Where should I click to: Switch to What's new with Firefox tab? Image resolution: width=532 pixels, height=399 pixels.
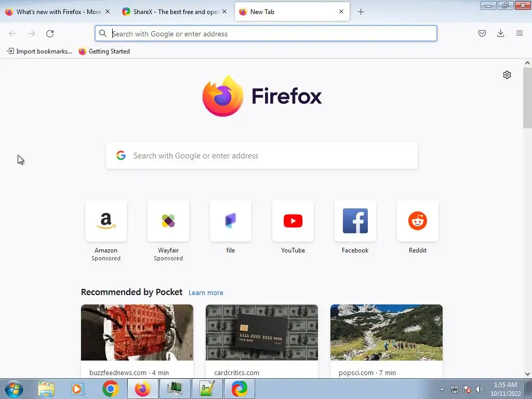(58, 11)
